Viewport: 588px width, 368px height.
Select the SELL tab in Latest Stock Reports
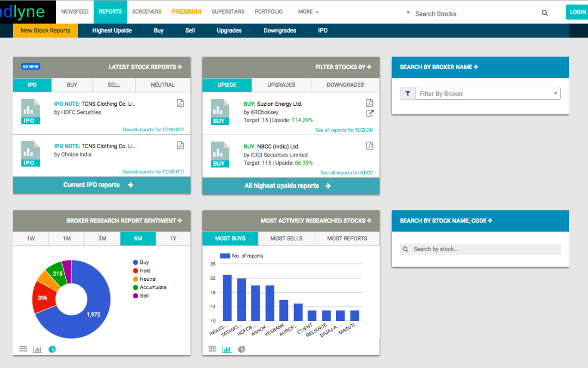coord(114,85)
